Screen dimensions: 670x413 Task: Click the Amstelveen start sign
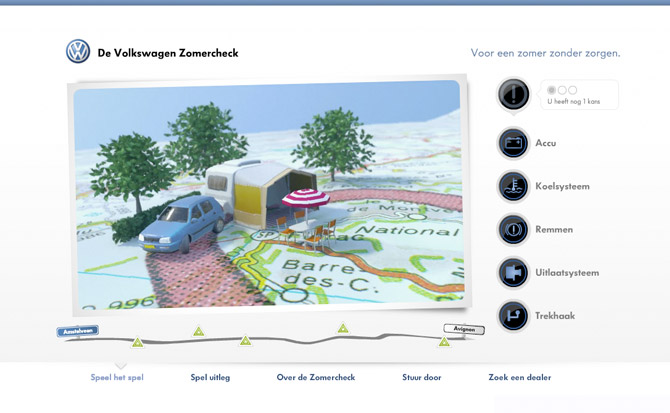click(78, 331)
